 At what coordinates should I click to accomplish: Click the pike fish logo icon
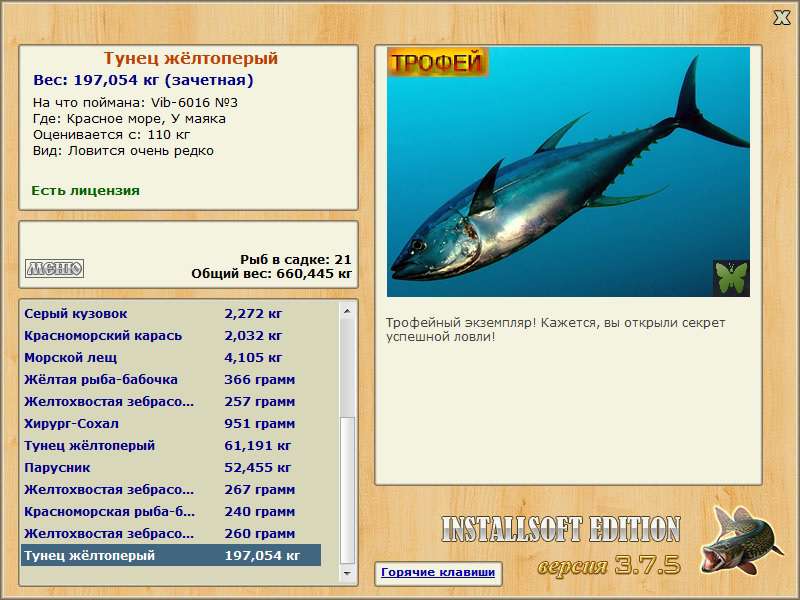tap(741, 540)
